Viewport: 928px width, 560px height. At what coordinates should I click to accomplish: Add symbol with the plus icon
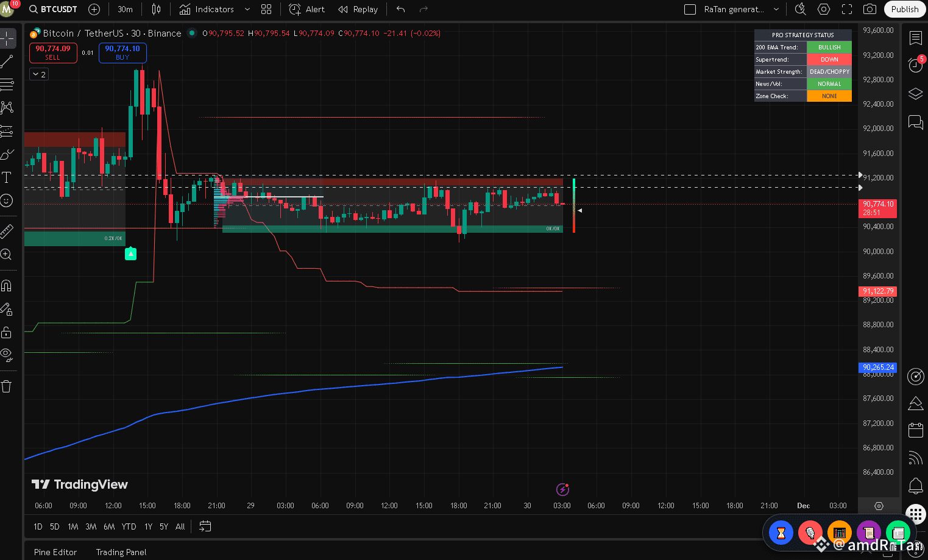click(x=94, y=9)
